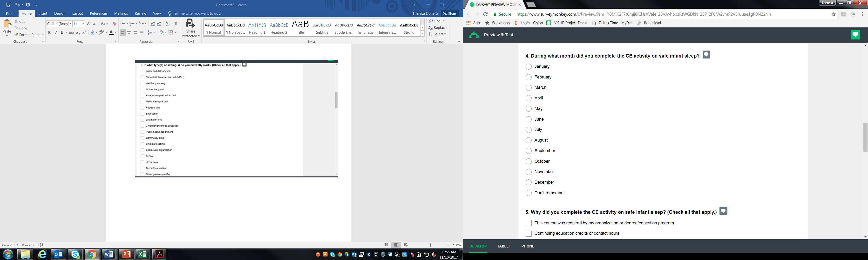Expand the Find dropdown arrow
Viewport: 868px width, 260px height.
443,21
